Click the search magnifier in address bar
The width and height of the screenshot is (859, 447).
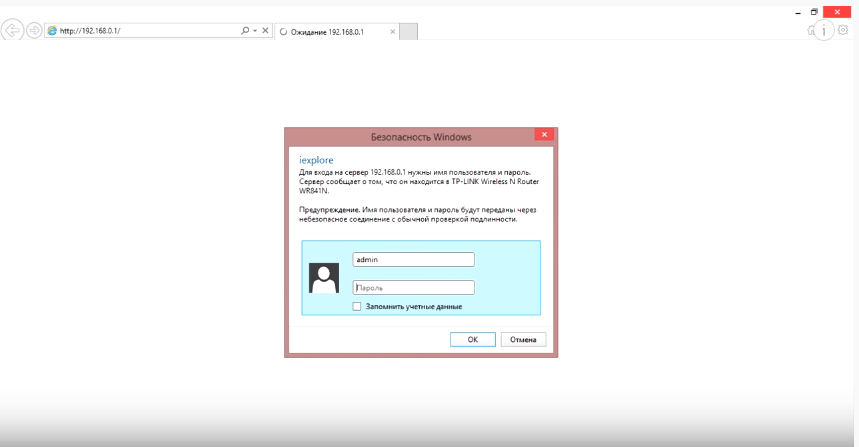245,31
